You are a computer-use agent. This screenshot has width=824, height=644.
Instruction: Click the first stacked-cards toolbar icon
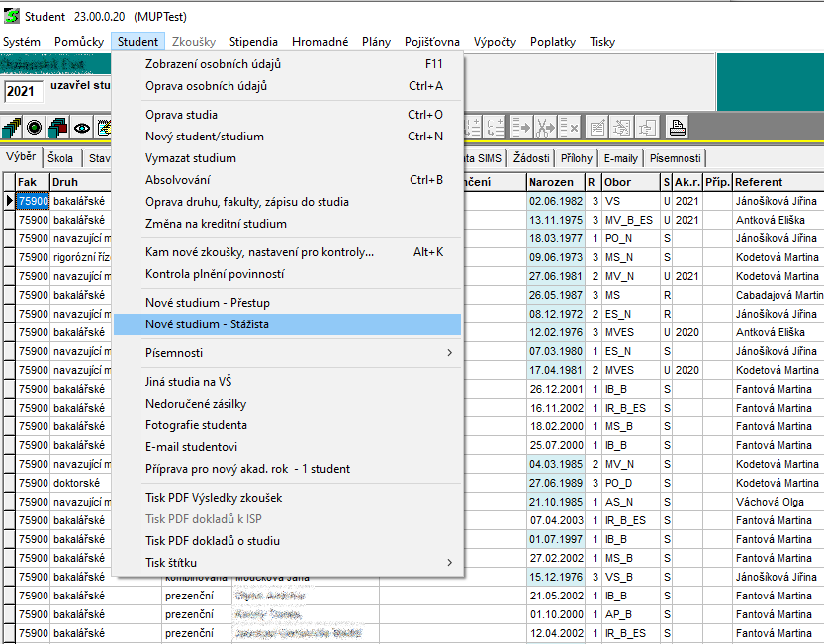[x=12, y=128]
